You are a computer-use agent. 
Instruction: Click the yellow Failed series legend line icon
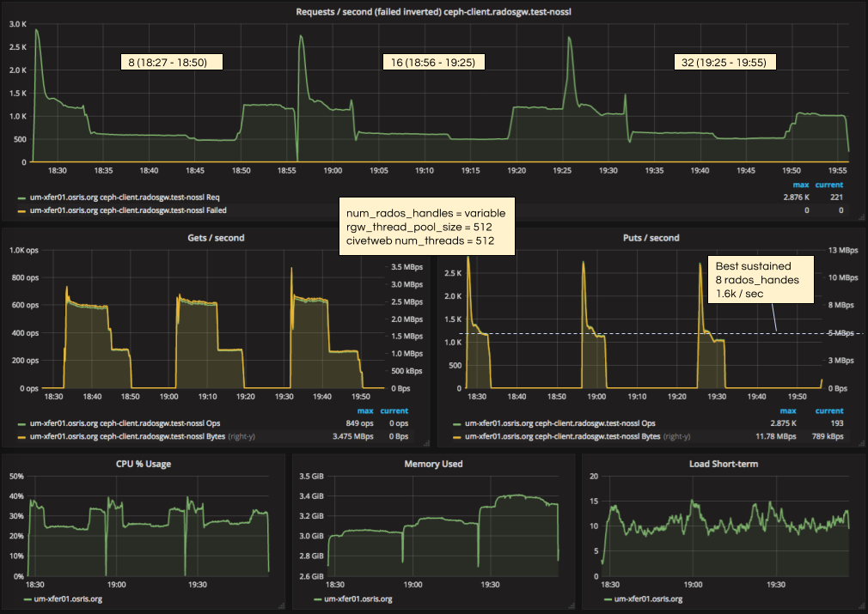(21, 209)
